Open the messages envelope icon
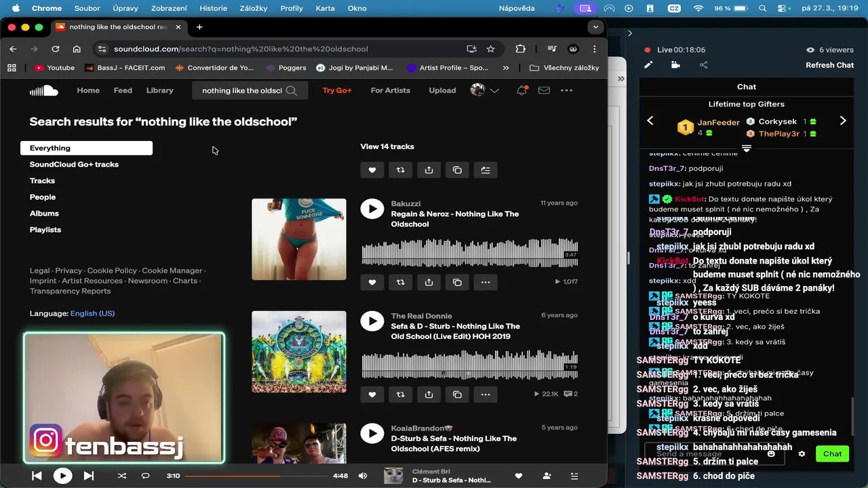868x488 pixels. pos(544,90)
